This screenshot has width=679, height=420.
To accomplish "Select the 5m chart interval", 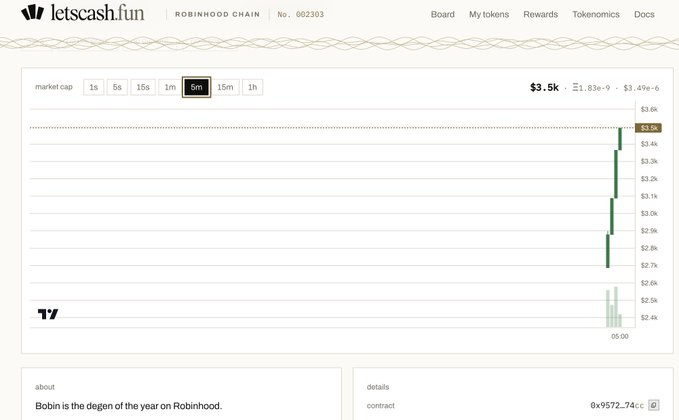I will [196, 87].
